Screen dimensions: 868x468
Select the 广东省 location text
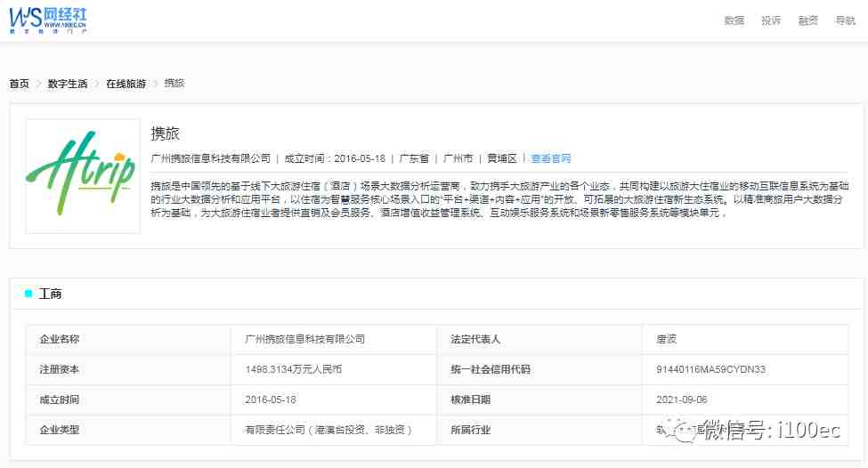(414, 158)
